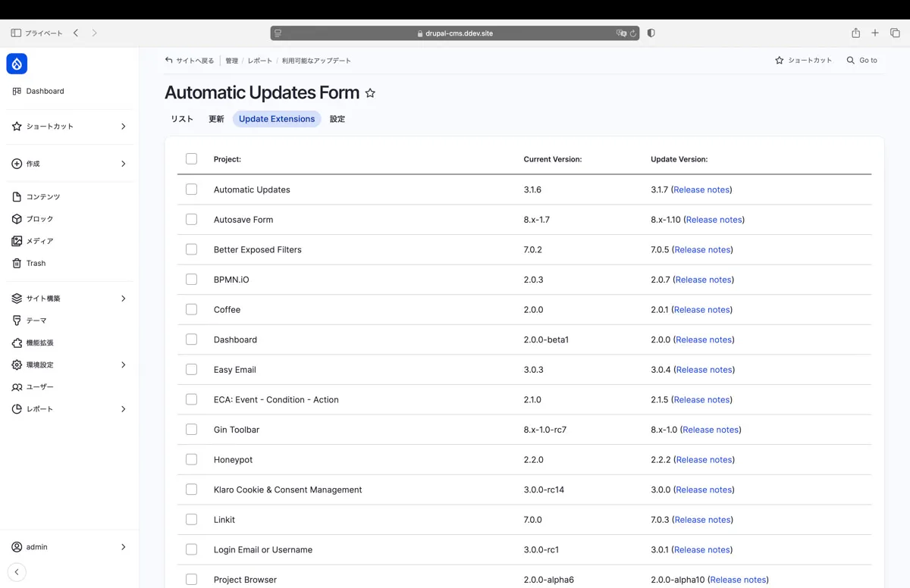Toggle the select-all checkbox in table header
The height and width of the screenshot is (588, 910).
191,159
